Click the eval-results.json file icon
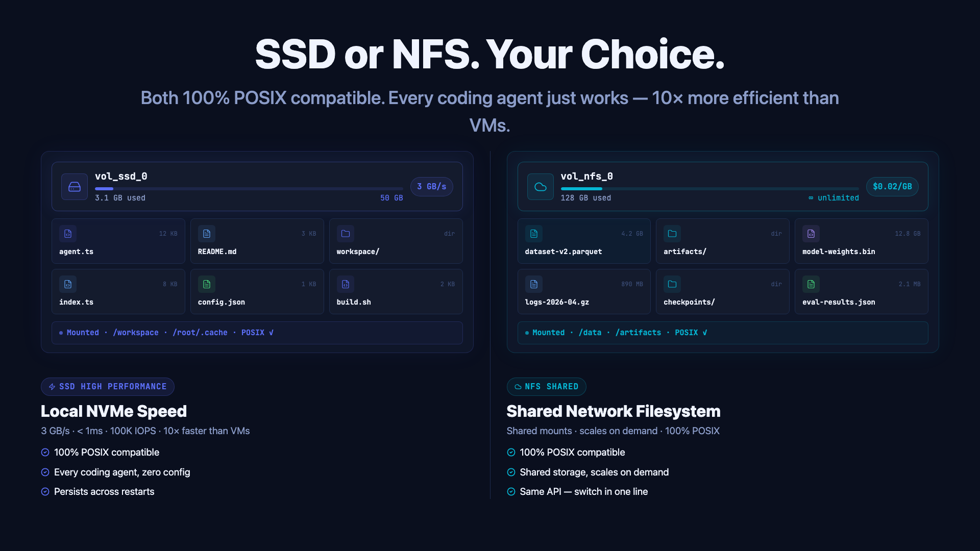 click(811, 284)
